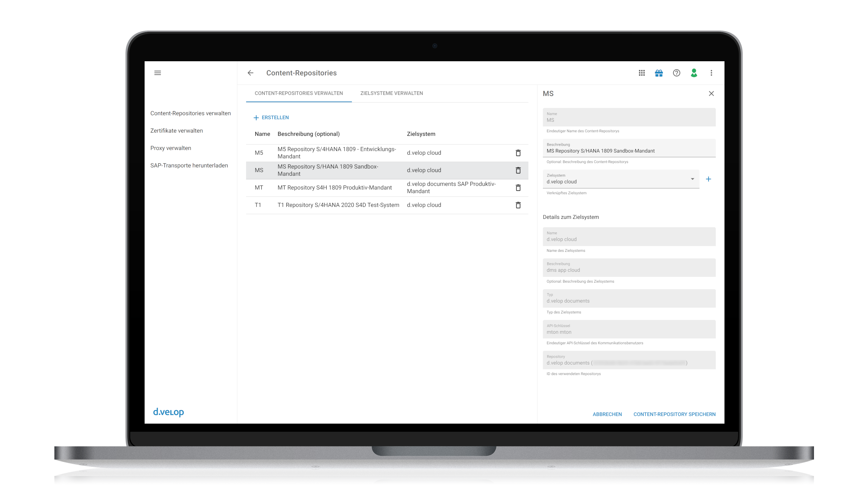Select the MS Repository Sandbox-Mandant row description

(328, 170)
